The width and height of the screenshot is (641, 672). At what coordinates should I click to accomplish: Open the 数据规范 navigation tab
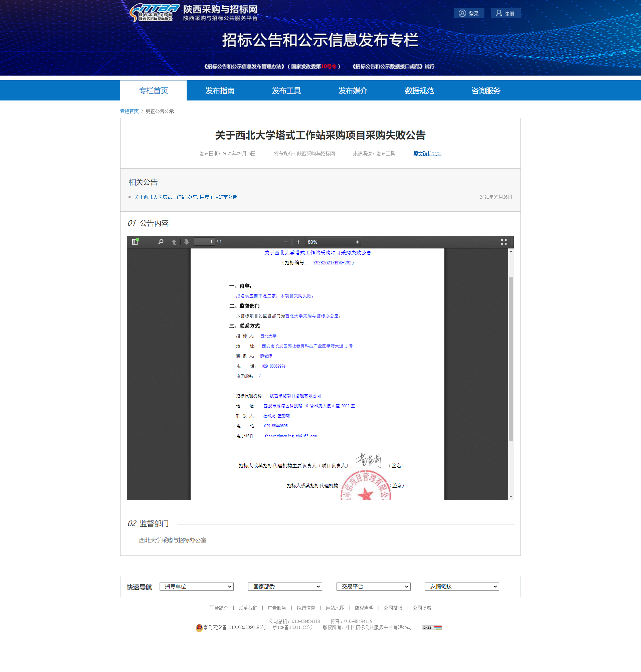[x=419, y=90]
